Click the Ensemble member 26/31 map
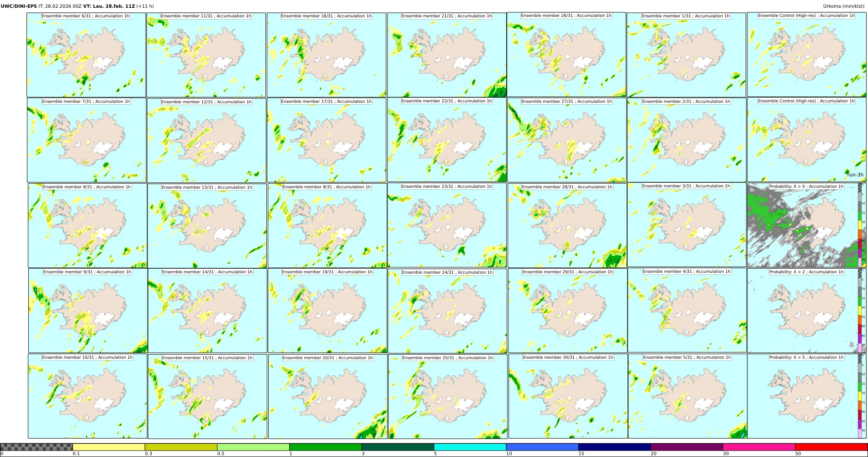The width and height of the screenshot is (868, 457). coord(566,54)
